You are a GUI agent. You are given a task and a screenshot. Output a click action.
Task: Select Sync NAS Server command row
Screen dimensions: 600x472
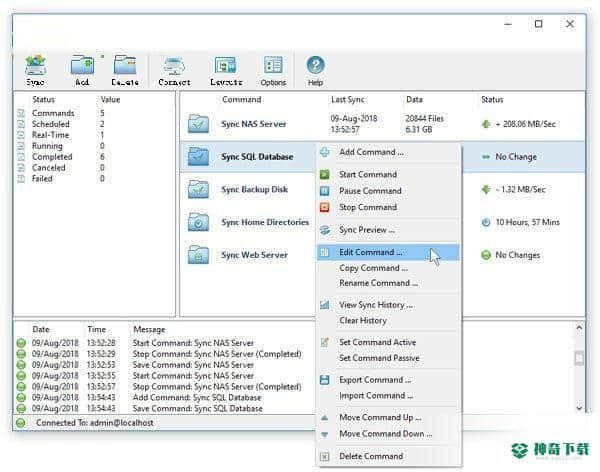pyautogui.click(x=382, y=124)
